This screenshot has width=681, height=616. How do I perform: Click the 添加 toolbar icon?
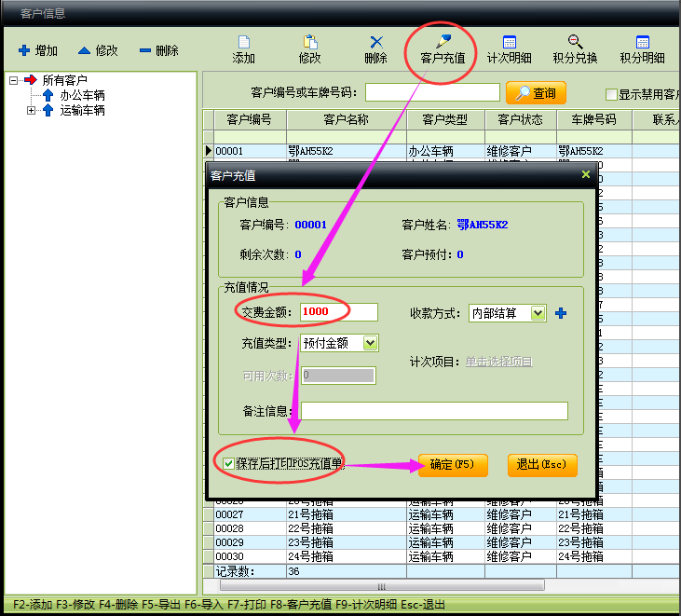click(243, 49)
